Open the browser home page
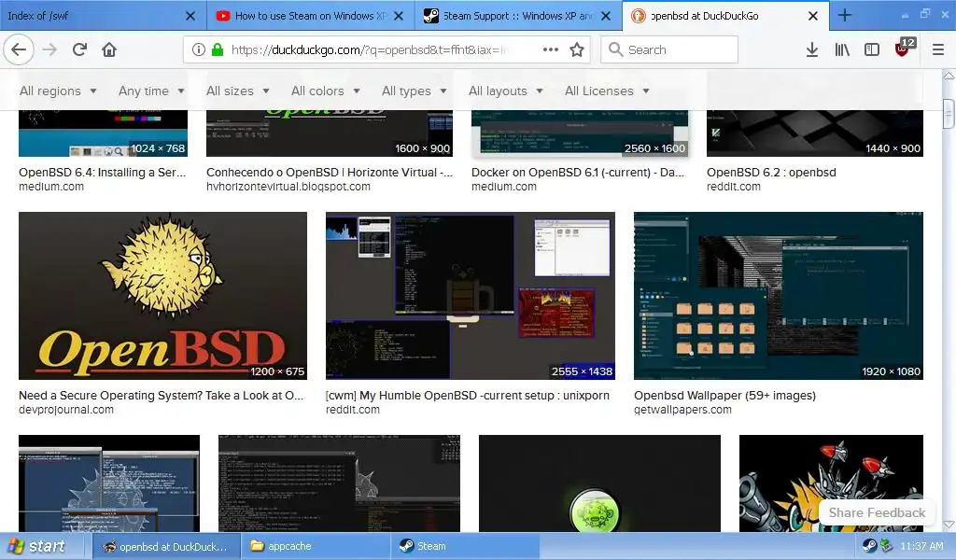Viewport: 956px width, 560px height. pyautogui.click(x=109, y=49)
